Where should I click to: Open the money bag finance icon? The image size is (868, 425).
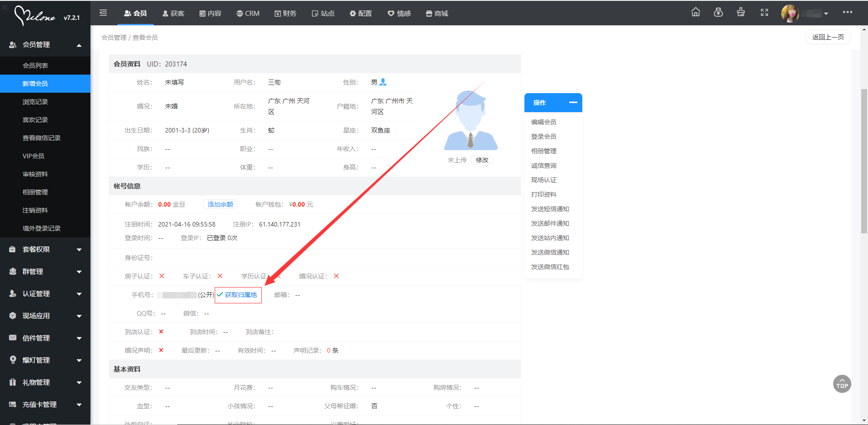tap(718, 12)
